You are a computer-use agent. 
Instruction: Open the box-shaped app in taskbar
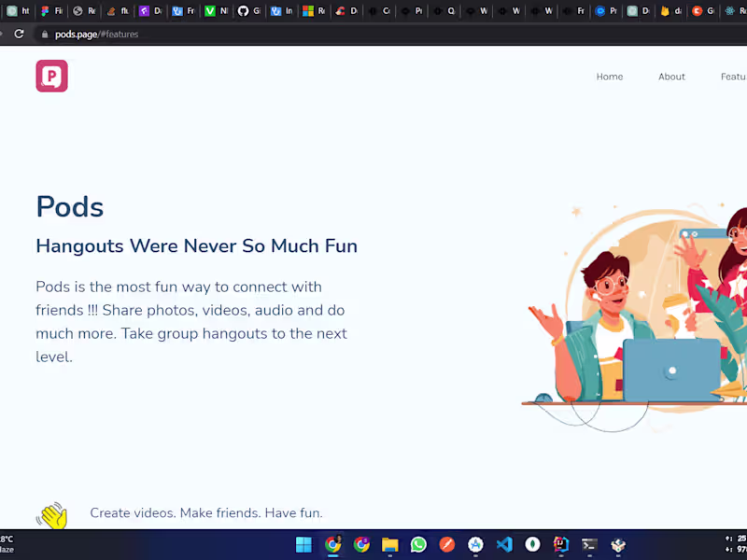point(618,544)
